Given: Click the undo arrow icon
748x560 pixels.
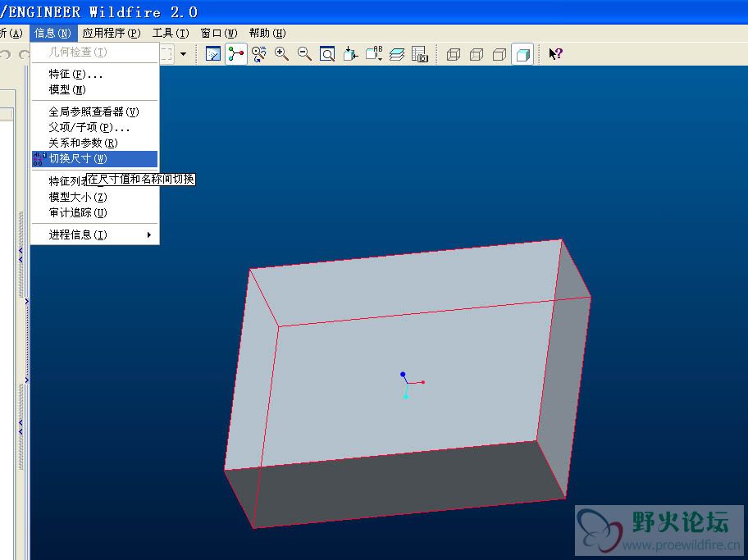Looking at the screenshot, I should [6, 54].
